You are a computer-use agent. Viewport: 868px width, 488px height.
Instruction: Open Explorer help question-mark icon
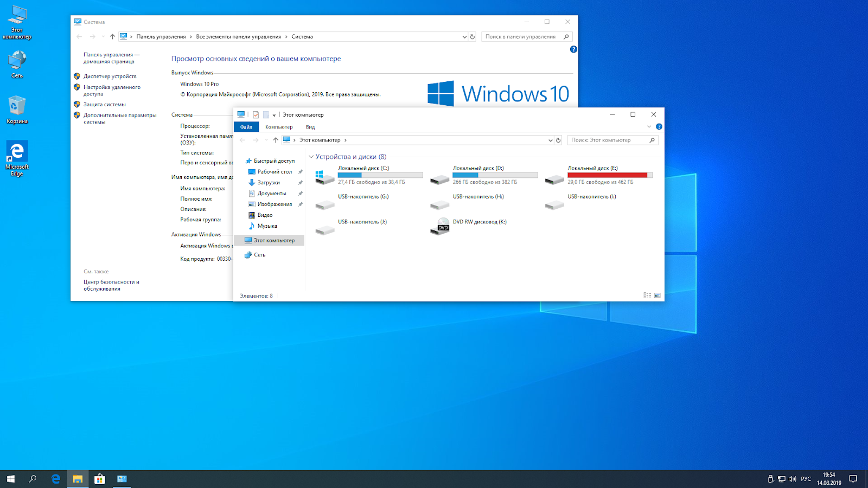[659, 126]
